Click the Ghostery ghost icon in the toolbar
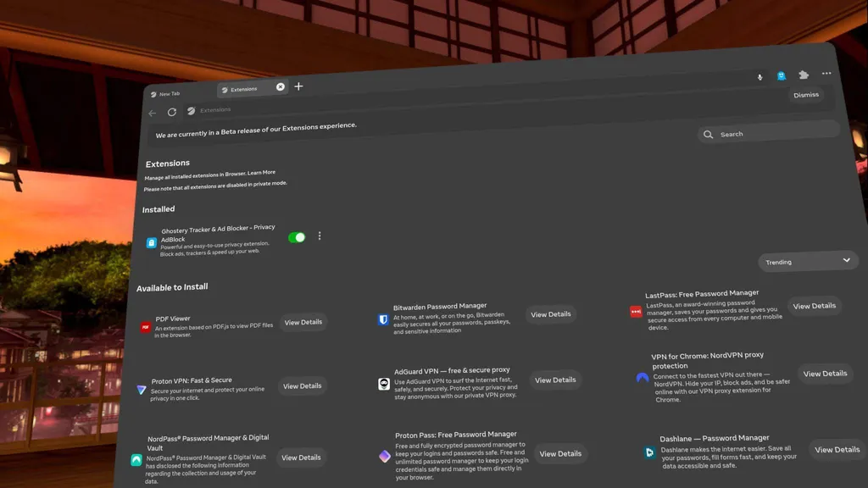 click(x=782, y=75)
